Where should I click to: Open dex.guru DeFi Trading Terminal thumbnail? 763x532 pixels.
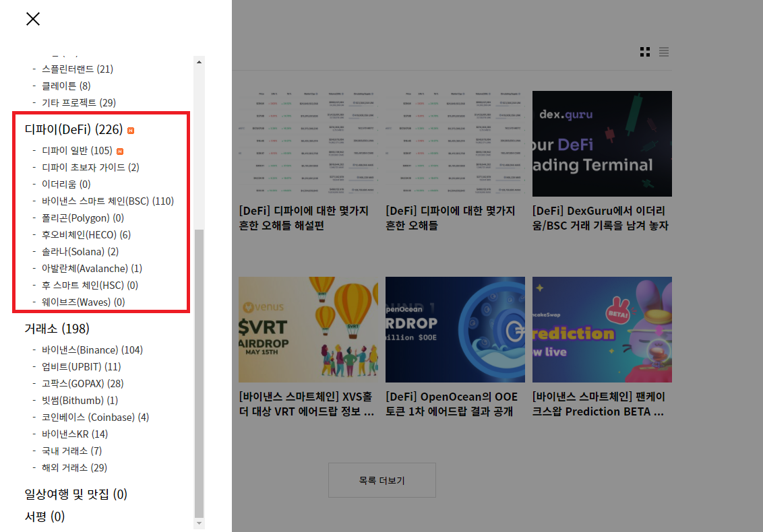tap(602, 143)
